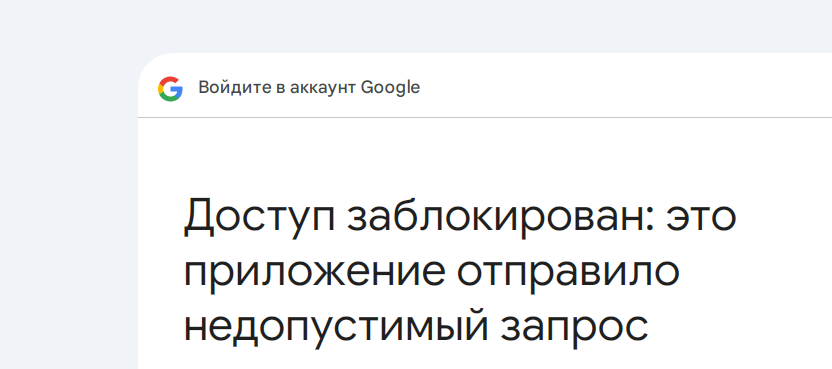Select the word "Google" in the header
This screenshot has width=832, height=369.
tap(390, 88)
